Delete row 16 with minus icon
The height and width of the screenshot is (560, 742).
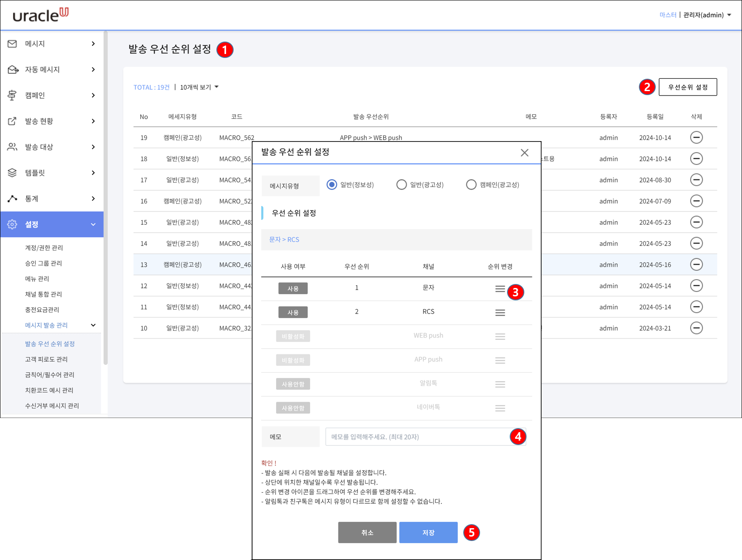pos(696,201)
